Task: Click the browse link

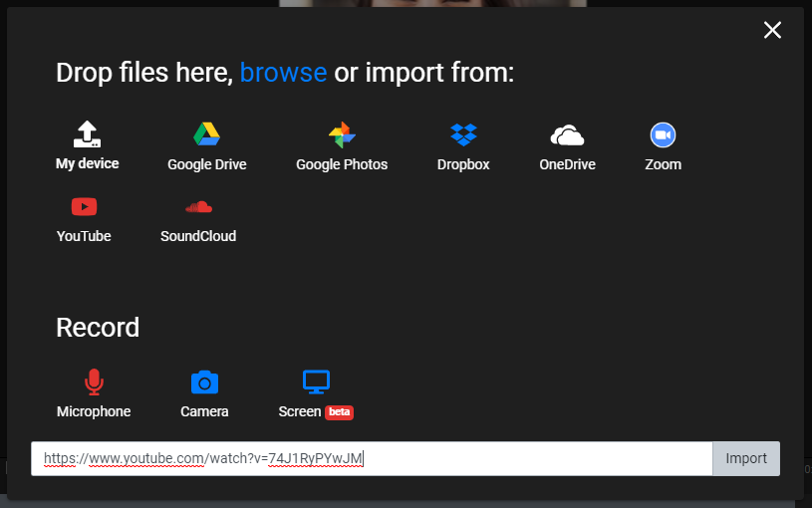Action: [x=283, y=72]
